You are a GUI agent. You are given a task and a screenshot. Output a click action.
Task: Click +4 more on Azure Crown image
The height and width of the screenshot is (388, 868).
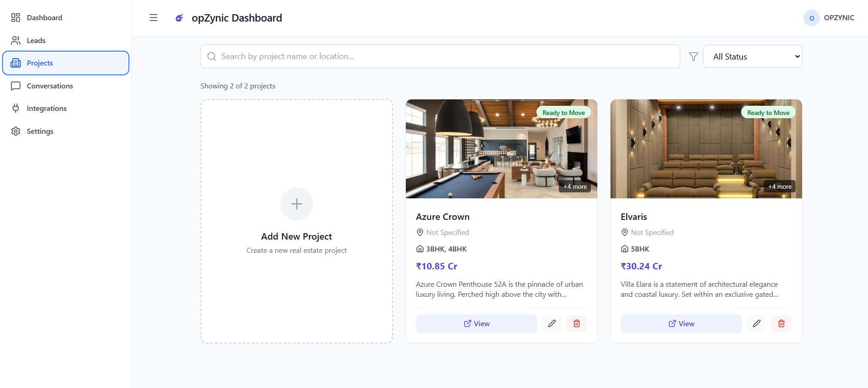(575, 186)
